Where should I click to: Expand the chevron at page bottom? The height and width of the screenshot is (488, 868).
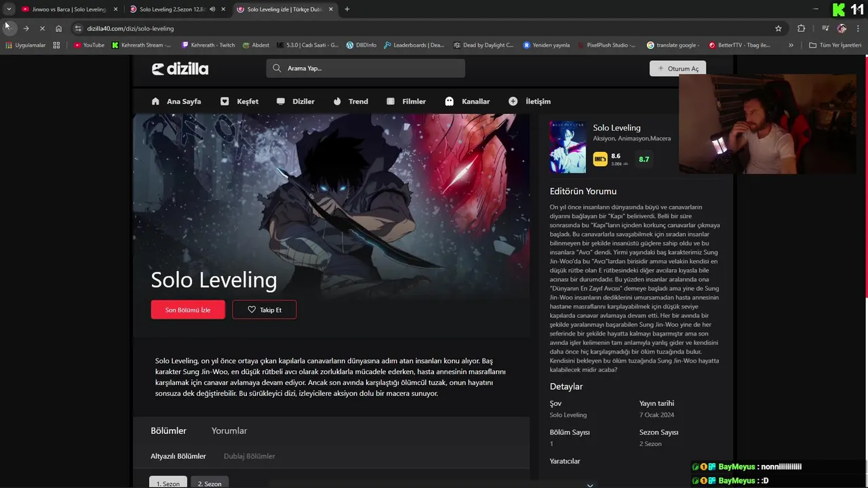pyautogui.click(x=590, y=485)
